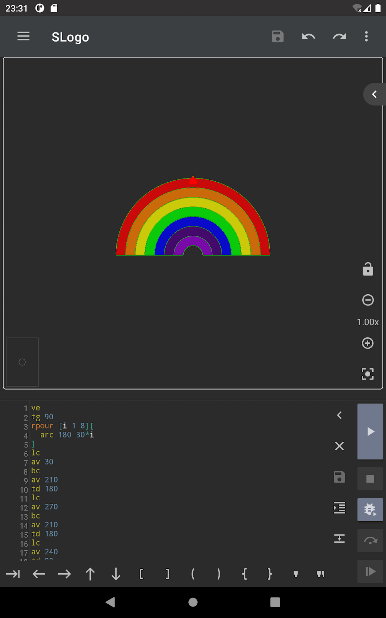This screenshot has height=618, width=386.
Task: Move the cursor down with the arrow
Action: [x=116, y=574]
